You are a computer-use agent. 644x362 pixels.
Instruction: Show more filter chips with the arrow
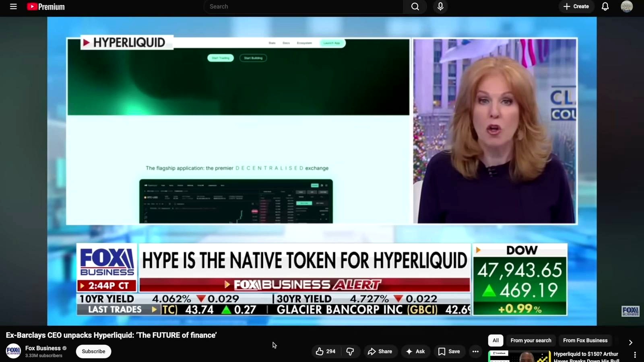(631, 342)
